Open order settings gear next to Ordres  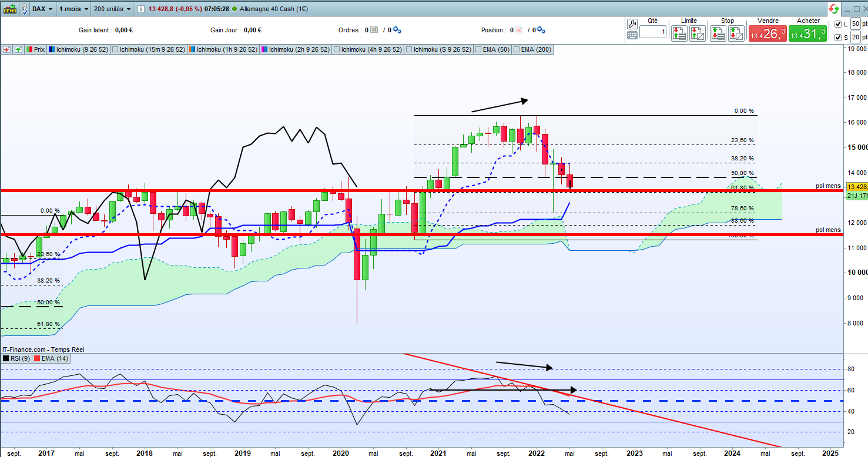tap(397, 30)
